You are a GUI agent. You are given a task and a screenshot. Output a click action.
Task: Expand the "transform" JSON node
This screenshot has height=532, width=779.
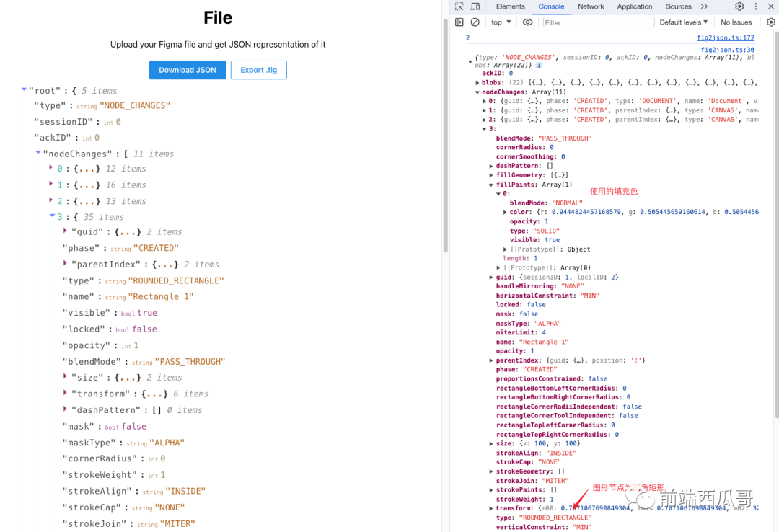tap(65, 393)
